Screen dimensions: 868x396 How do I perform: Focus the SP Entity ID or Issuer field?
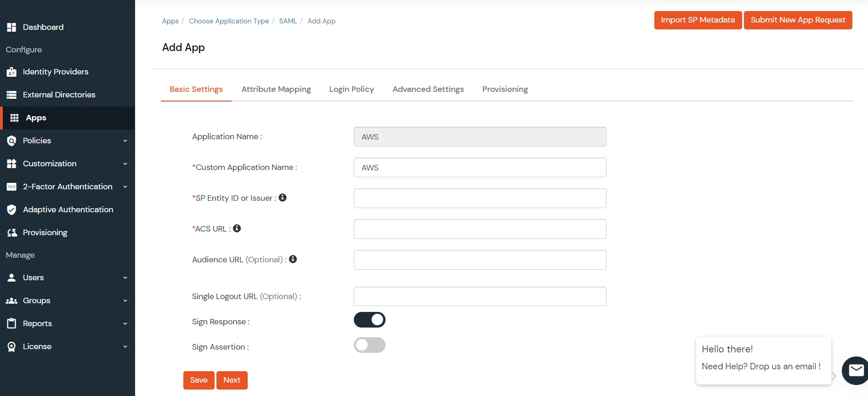coord(480,198)
